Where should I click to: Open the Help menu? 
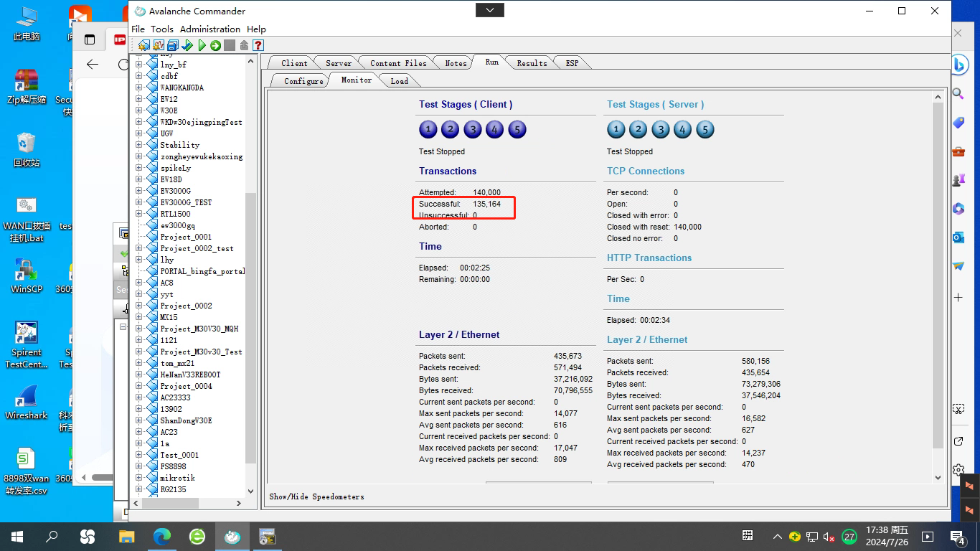256,29
